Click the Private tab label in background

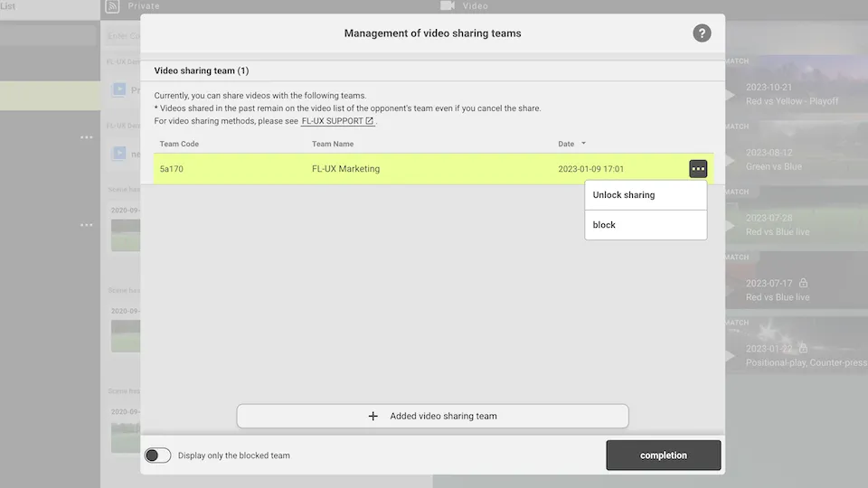click(x=144, y=6)
